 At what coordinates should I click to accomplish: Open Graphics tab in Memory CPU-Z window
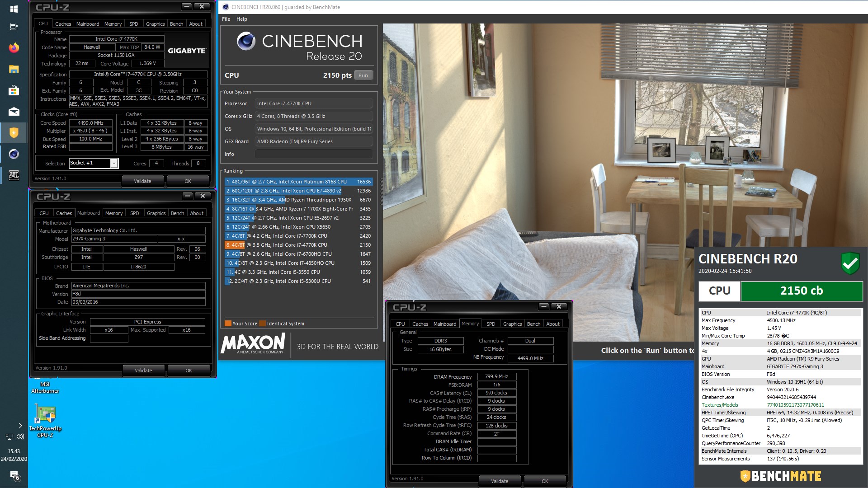pos(512,324)
